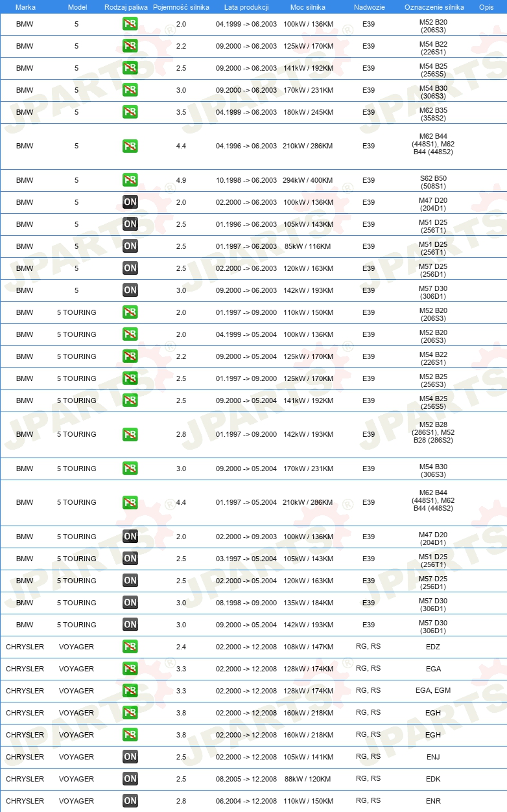Click the diesel ON icon in the 135kW / 184KM row
Image resolution: width=507 pixels, height=812 pixels.
coord(130,603)
